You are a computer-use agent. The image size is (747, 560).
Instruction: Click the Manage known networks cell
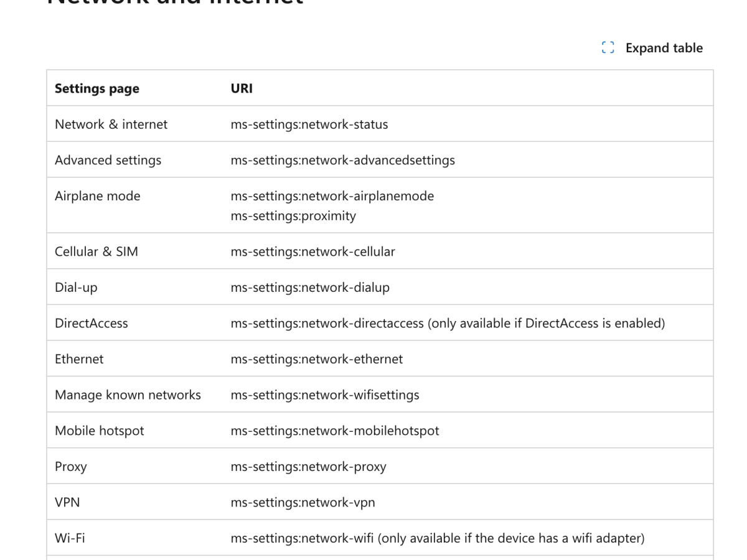pyautogui.click(x=128, y=394)
